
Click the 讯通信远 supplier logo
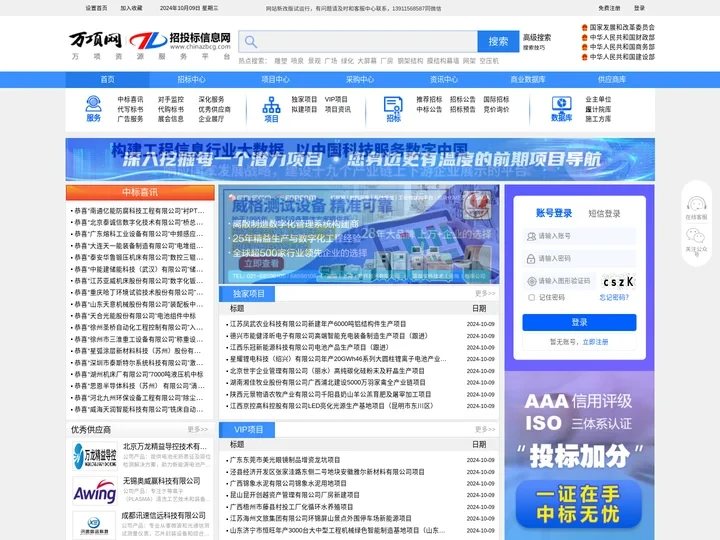(95, 525)
